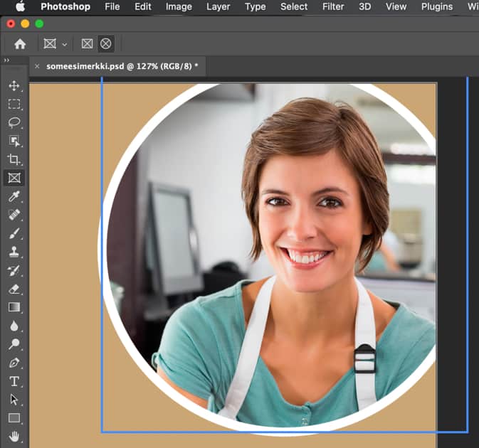Select the Brush tool
Image resolution: width=479 pixels, height=448 pixels.
pyautogui.click(x=14, y=233)
